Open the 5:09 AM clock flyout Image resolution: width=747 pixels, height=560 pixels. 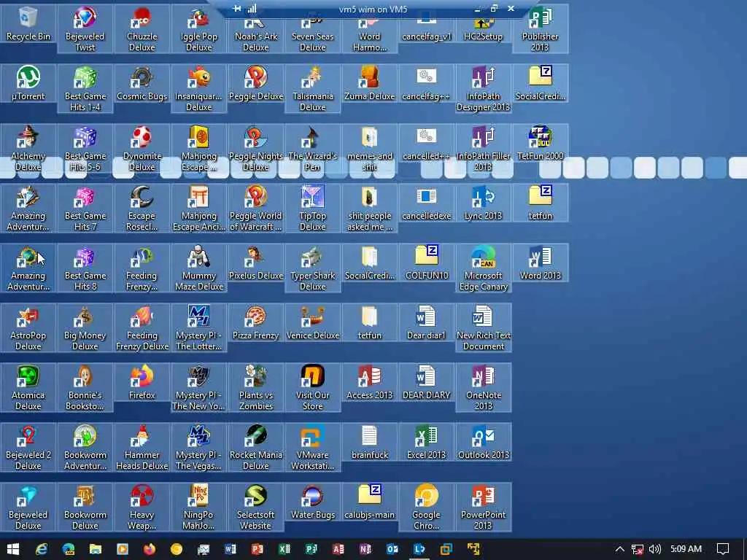pyautogui.click(x=686, y=548)
